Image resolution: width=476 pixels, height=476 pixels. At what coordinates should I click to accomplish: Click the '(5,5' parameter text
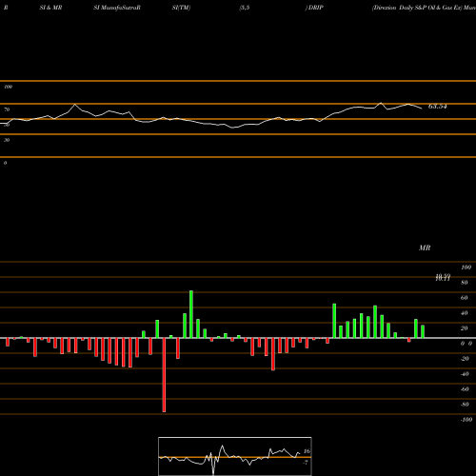(x=245, y=8)
